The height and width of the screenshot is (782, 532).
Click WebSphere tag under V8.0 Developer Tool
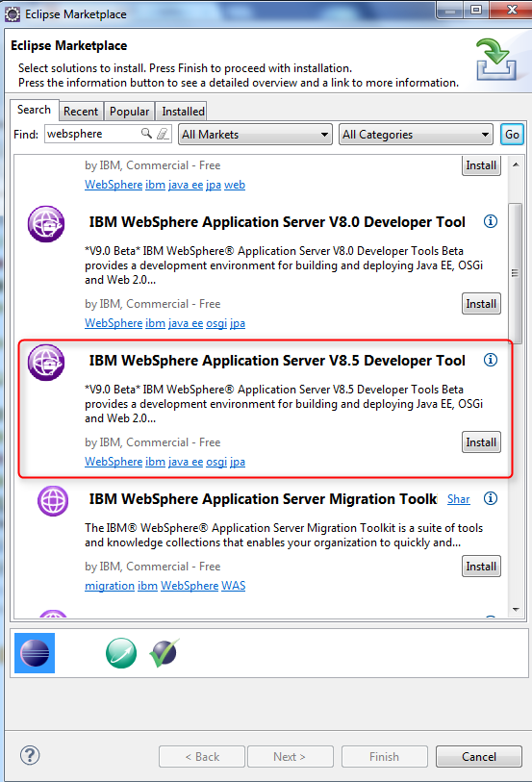click(x=114, y=323)
